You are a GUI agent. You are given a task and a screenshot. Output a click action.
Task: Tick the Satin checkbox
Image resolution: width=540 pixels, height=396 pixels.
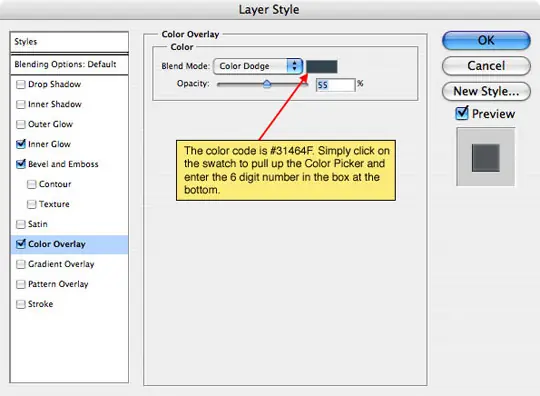[x=21, y=224]
